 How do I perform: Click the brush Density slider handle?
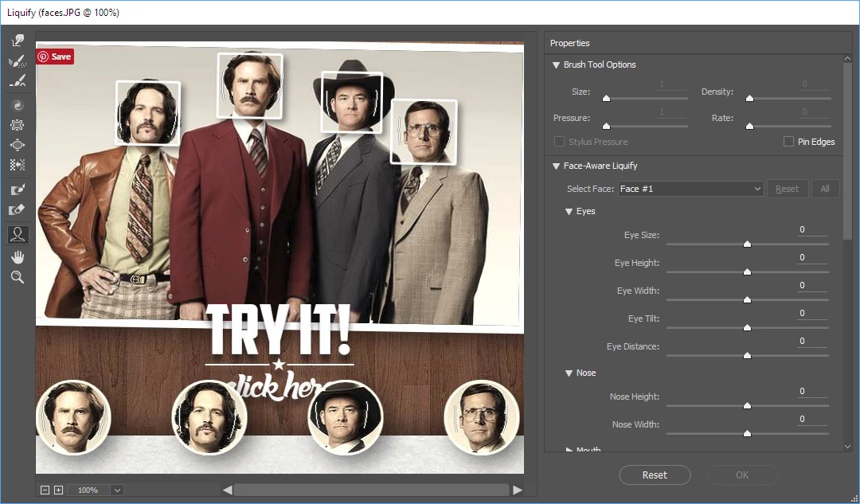click(750, 99)
